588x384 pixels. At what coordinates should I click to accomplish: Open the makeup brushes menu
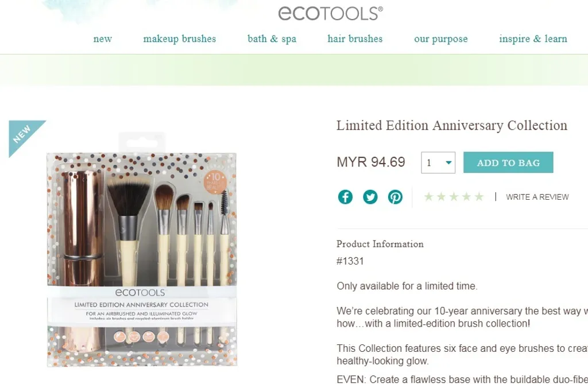pyautogui.click(x=180, y=38)
